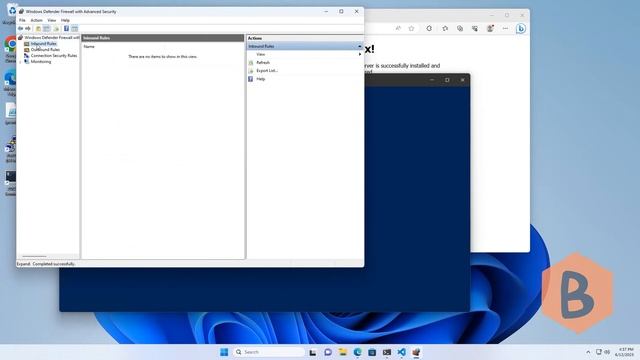Click the Name column header

pos(89,47)
